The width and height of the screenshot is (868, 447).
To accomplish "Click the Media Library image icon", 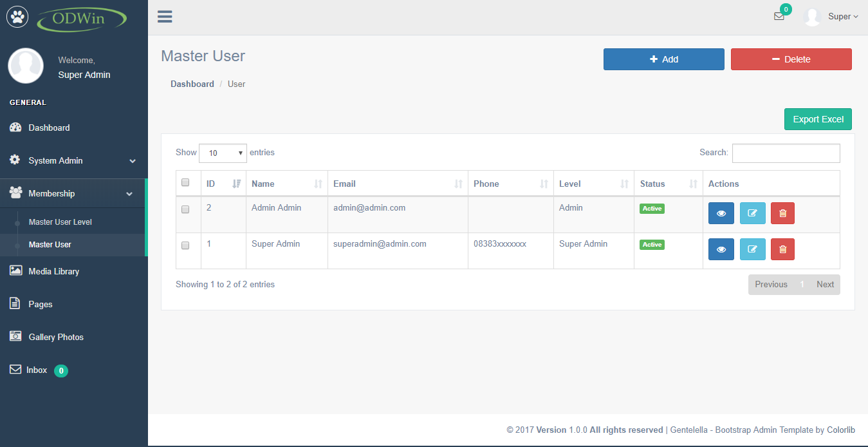I will point(15,271).
